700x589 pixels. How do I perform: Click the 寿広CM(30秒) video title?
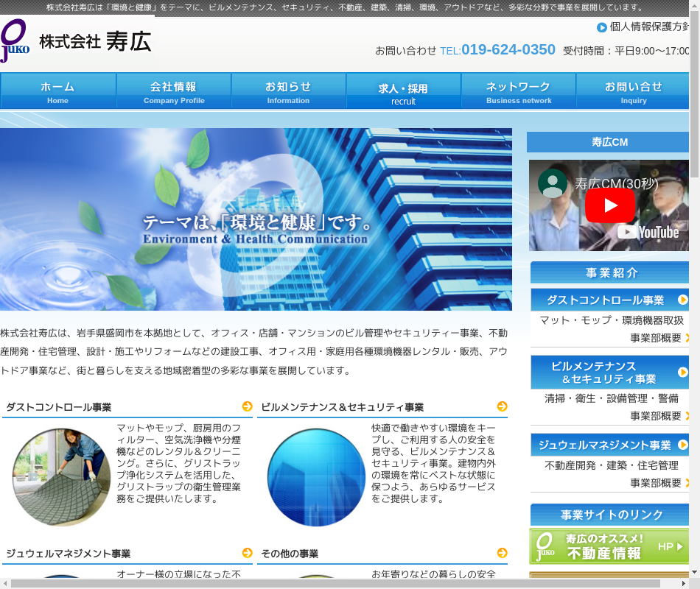click(x=616, y=183)
